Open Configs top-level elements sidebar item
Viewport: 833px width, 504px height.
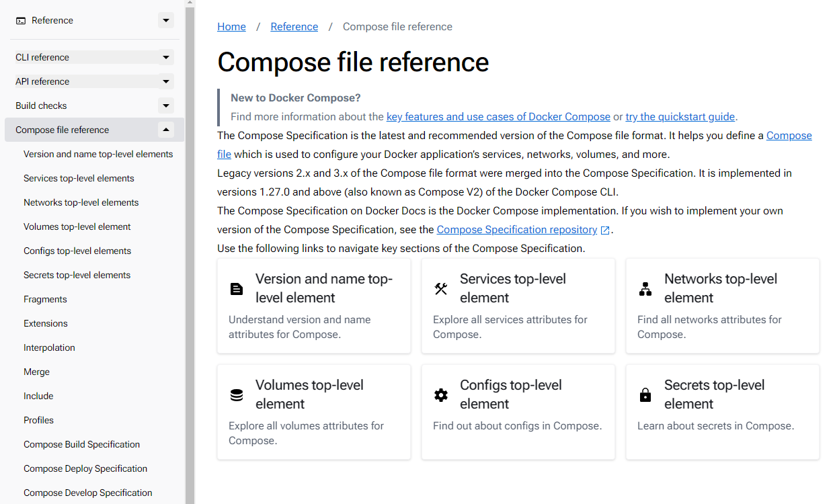pos(77,251)
